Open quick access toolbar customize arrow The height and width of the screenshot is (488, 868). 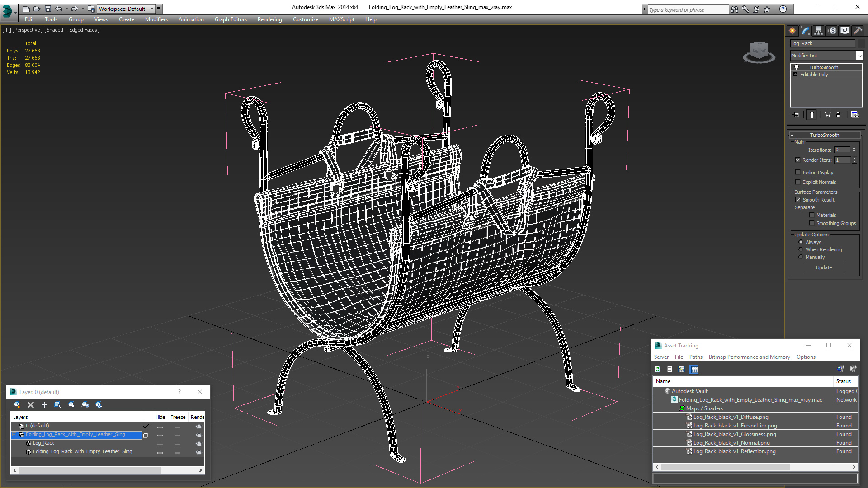(159, 9)
